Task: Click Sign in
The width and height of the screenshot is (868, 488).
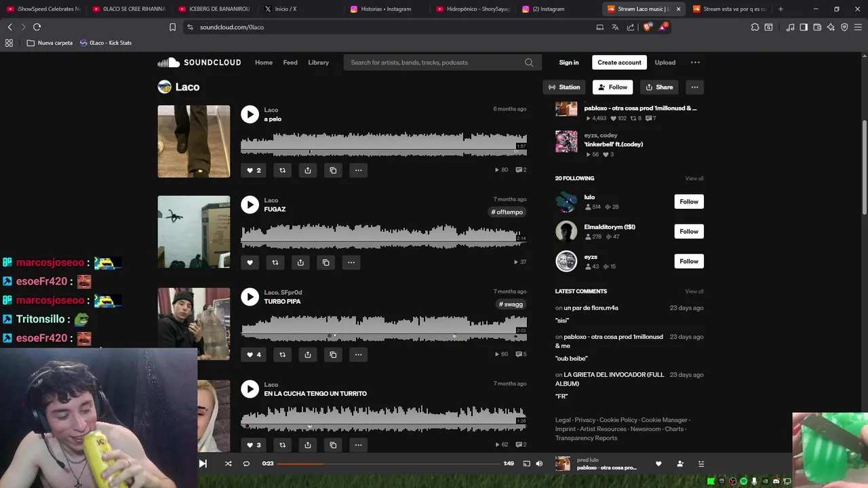Action: [569, 62]
